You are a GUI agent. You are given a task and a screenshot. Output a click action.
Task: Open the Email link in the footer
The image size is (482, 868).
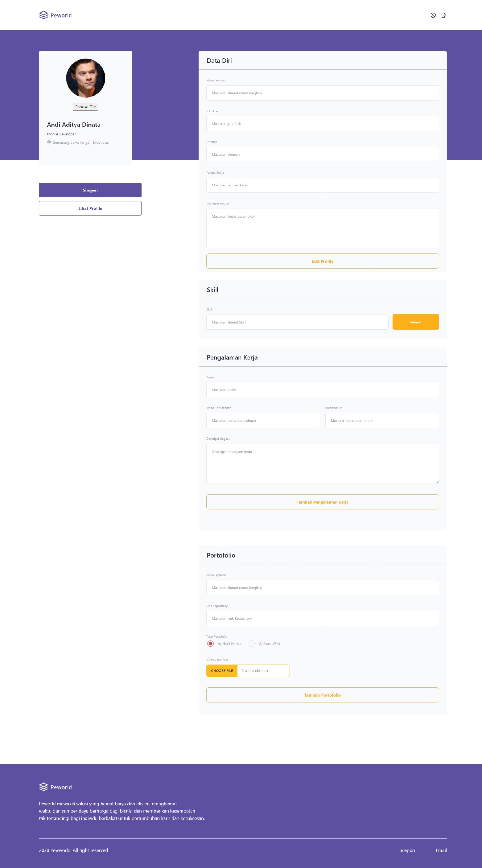coord(441,850)
